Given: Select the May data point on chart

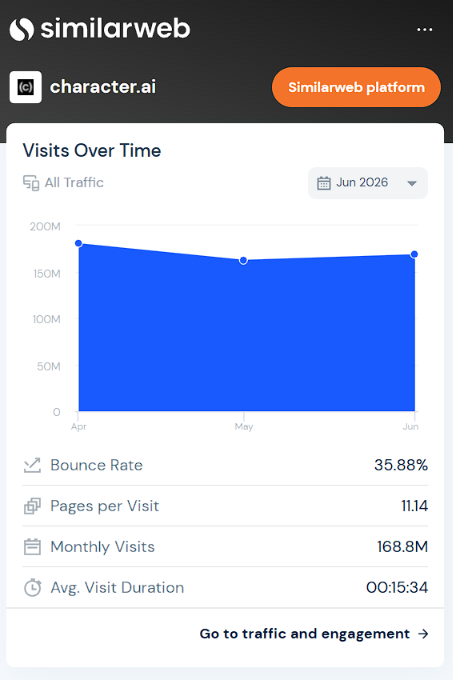Looking at the screenshot, I should point(244,260).
